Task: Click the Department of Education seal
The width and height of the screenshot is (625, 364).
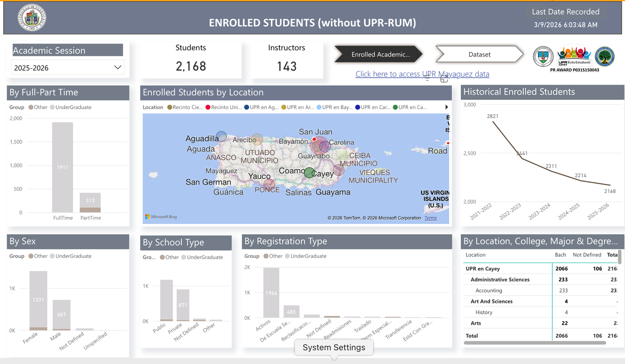Action: pos(605,58)
